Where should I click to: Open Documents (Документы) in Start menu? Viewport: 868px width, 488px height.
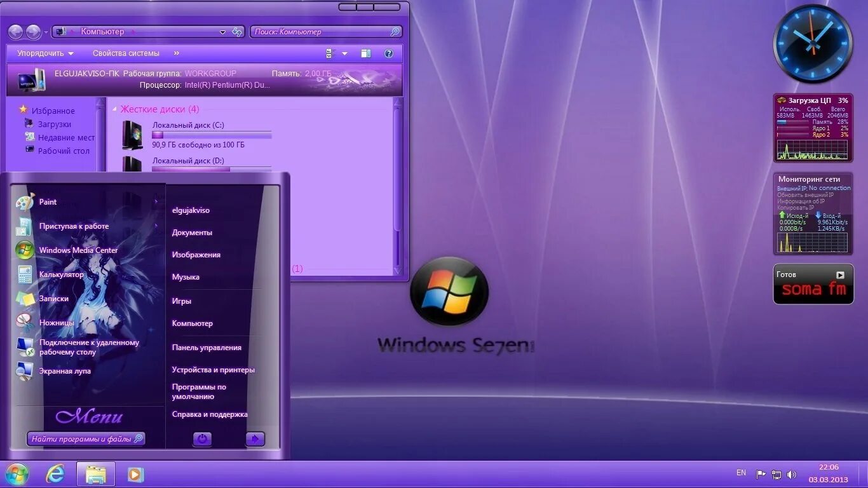[x=192, y=233]
